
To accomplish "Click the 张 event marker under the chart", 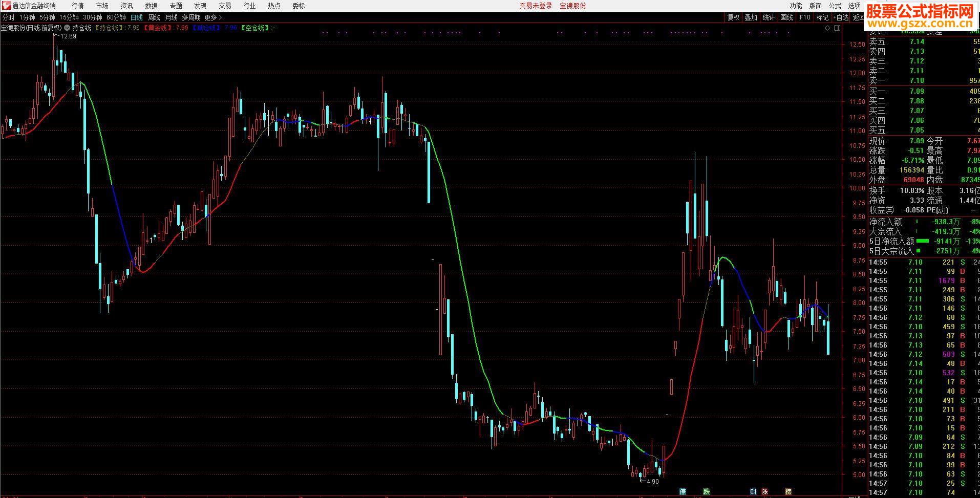I will click(x=764, y=492).
